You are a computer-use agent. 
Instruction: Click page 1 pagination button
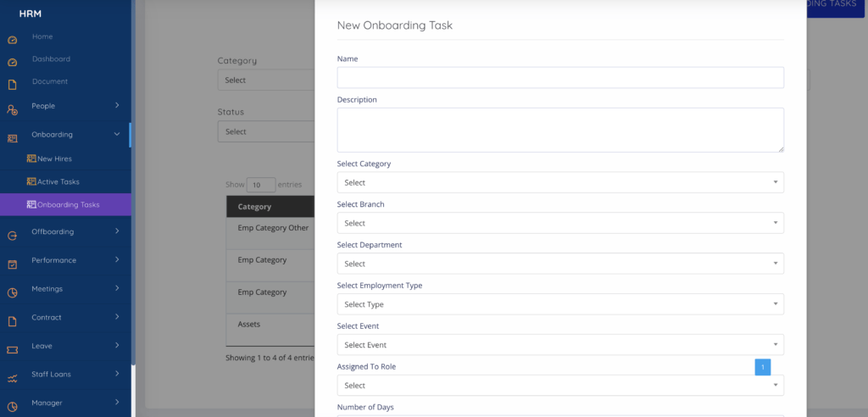763,367
